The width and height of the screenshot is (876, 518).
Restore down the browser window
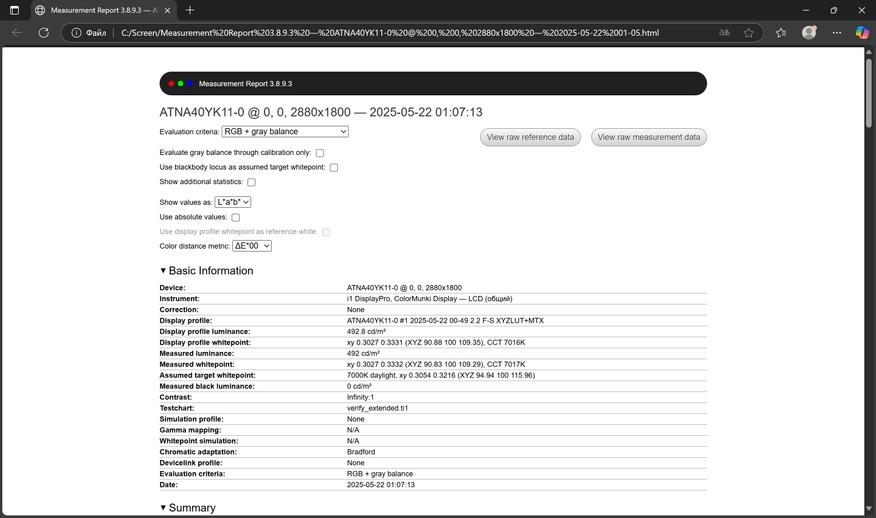[x=834, y=10]
